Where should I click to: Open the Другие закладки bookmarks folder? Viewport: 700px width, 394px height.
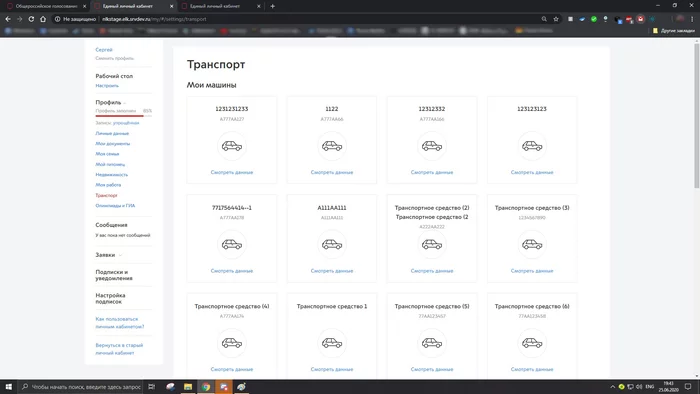tap(674, 31)
